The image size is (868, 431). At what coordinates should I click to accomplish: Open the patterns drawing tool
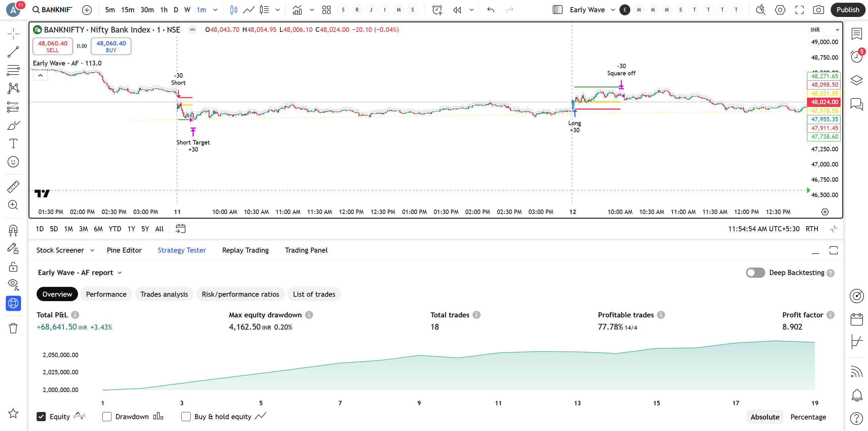pos(13,89)
